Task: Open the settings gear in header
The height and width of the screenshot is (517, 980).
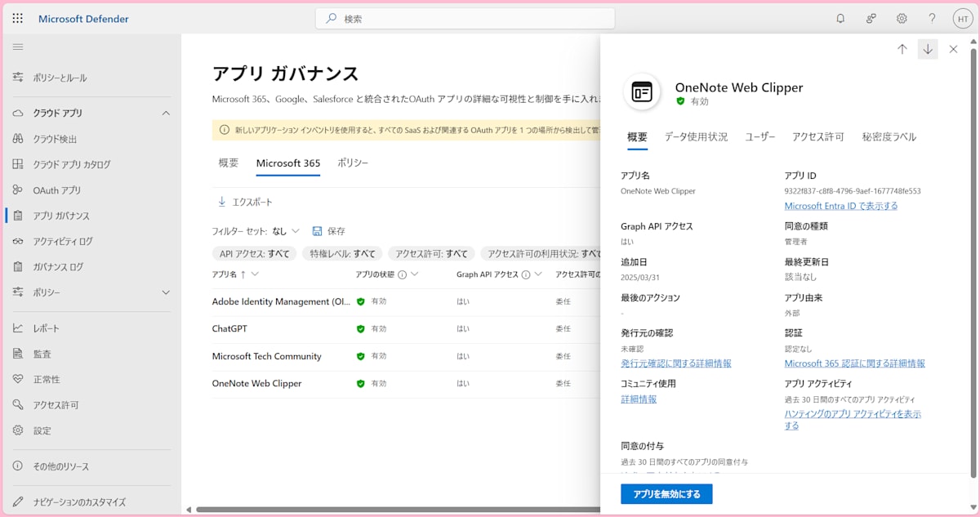Action: coord(902,19)
